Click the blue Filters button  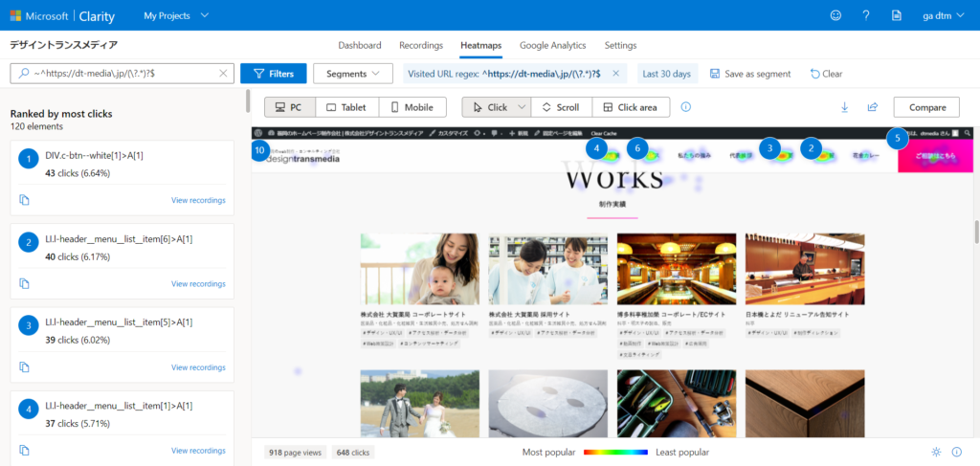tap(273, 73)
